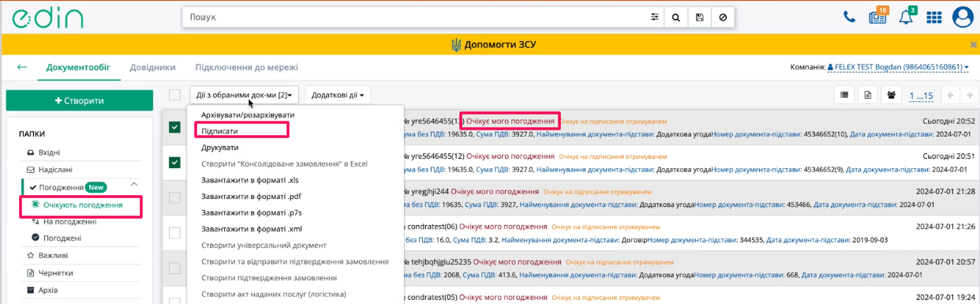Select Очікують погодження subfolder
The height and width of the screenshot is (304, 980).
(x=82, y=205)
